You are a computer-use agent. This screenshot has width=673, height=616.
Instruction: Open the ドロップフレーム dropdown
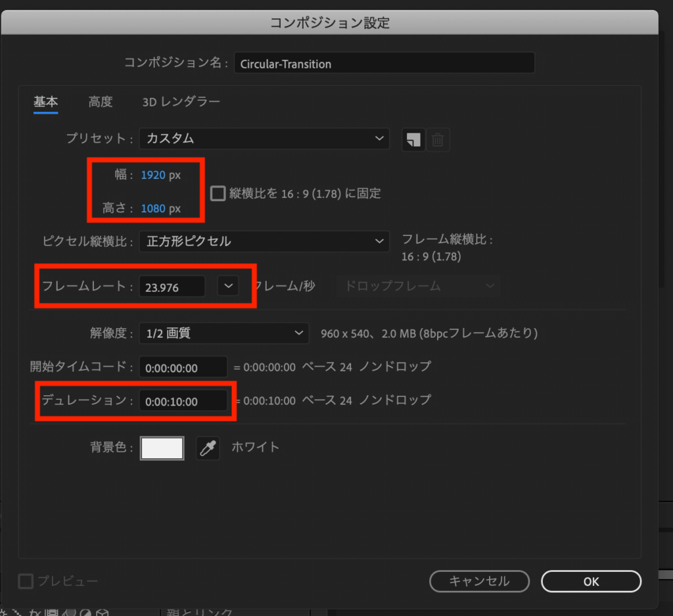419,286
